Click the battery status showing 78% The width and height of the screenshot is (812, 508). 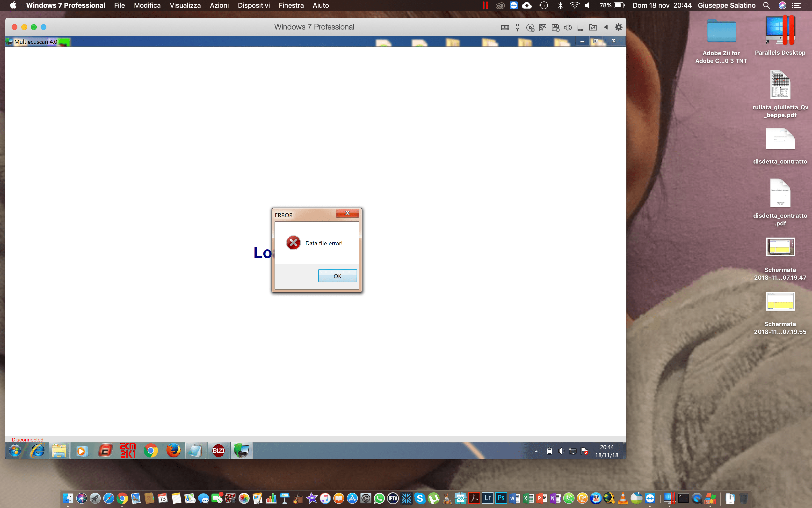pyautogui.click(x=612, y=5)
